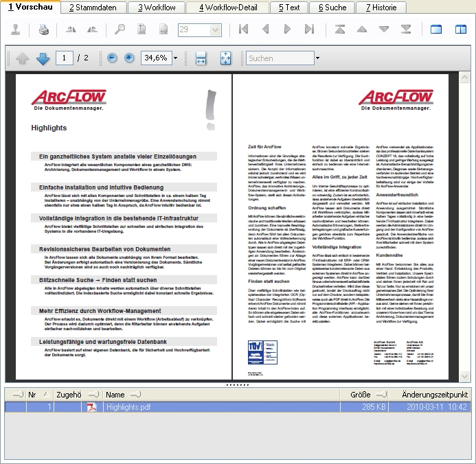Click the 285 KB size cell
The image size is (476, 464).
364,407
